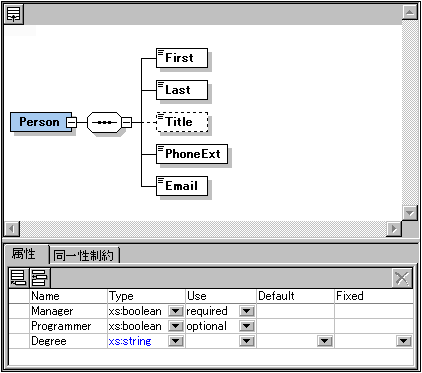Select the First element box
Viewport: 422px width, 373px height.
(x=182, y=58)
